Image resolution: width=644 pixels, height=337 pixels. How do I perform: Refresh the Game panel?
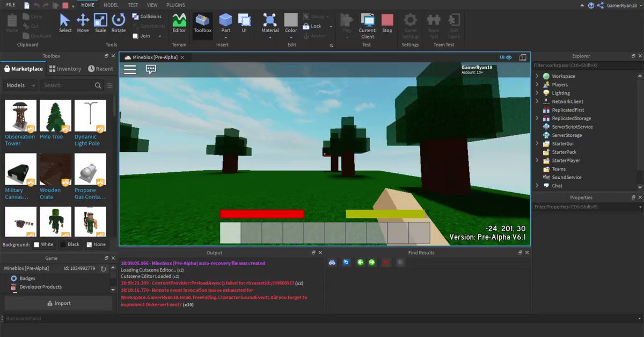(x=104, y=268)
